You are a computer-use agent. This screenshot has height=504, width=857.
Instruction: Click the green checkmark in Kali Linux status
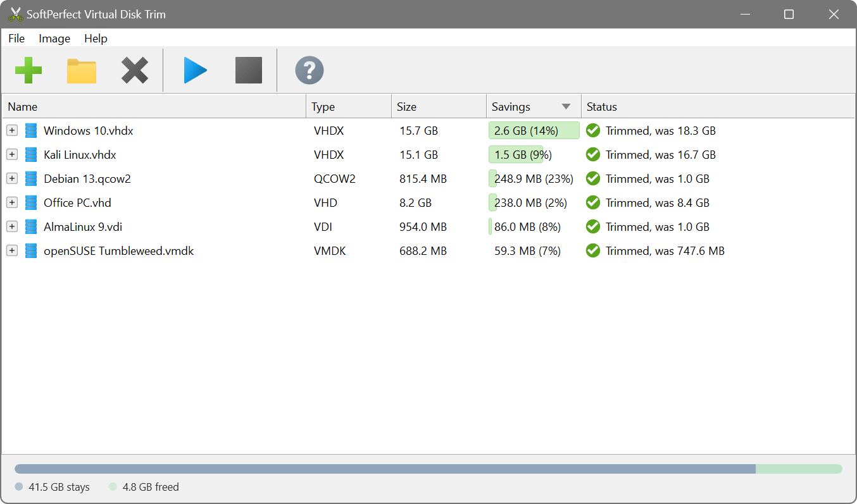593,155
